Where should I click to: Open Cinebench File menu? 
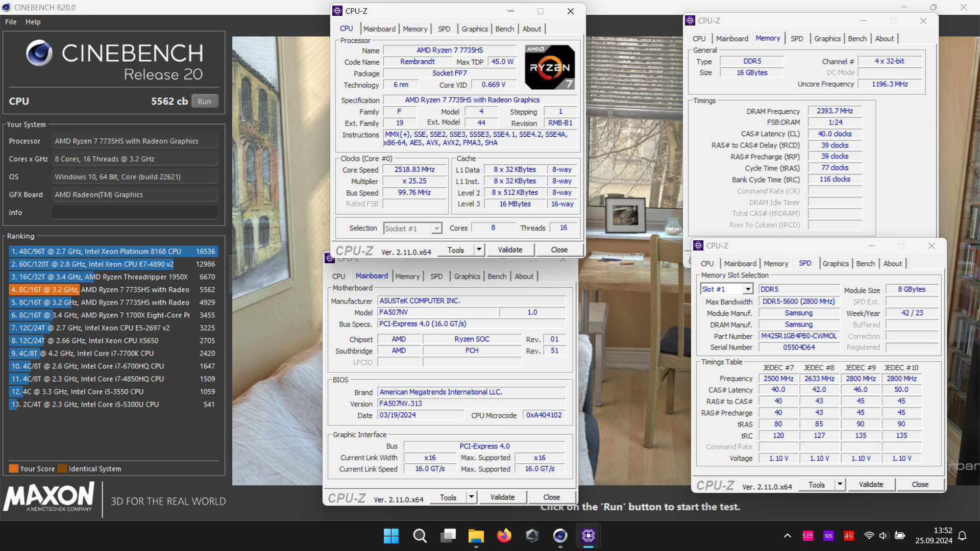[11, 22]
